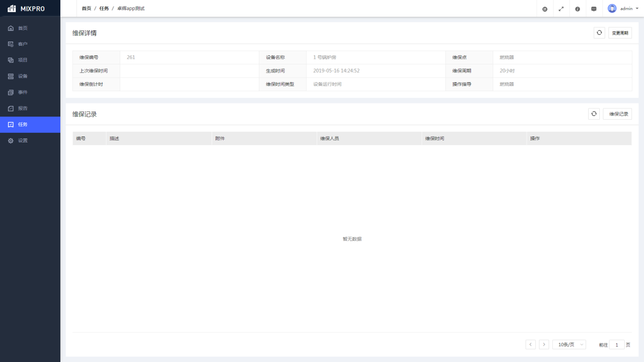Screen dimensions: 644x362
Task: Go to 设备 in the sidebar
Action: pos(23,76)
